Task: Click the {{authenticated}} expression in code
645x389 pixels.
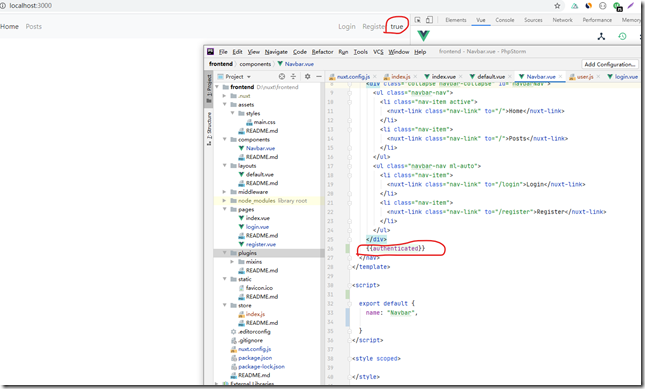Action: pos(395,249)
